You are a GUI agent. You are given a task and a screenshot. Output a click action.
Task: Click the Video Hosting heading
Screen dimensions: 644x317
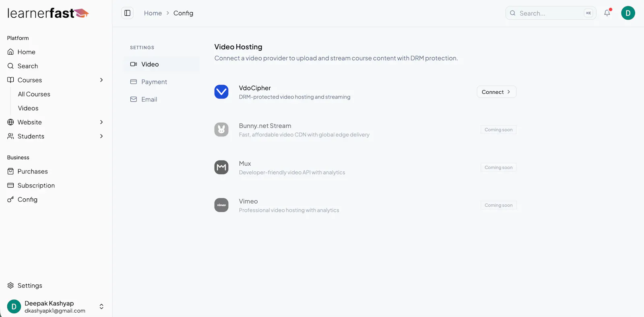point(238,47)
